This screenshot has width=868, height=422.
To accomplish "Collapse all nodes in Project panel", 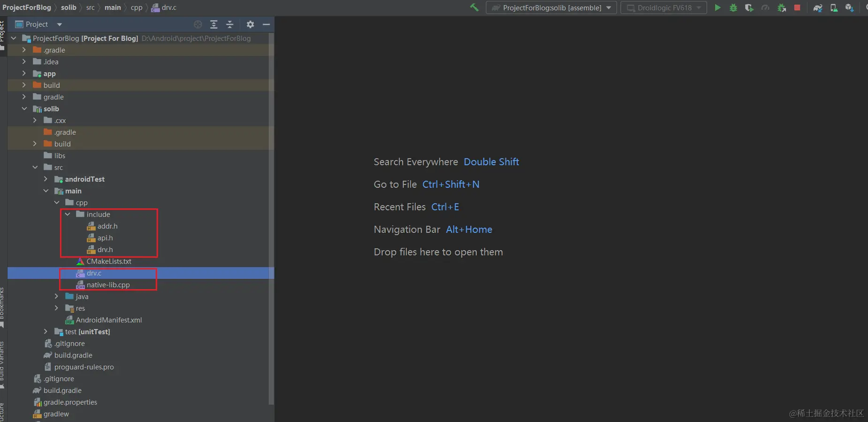I will 230,24.
